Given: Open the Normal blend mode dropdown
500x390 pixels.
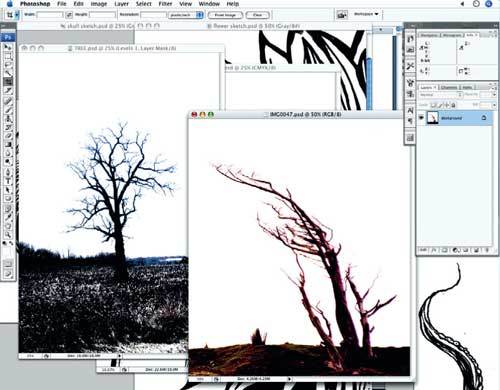Looking at the screenshot, I should pyautogui.click(x=441, y=95).
